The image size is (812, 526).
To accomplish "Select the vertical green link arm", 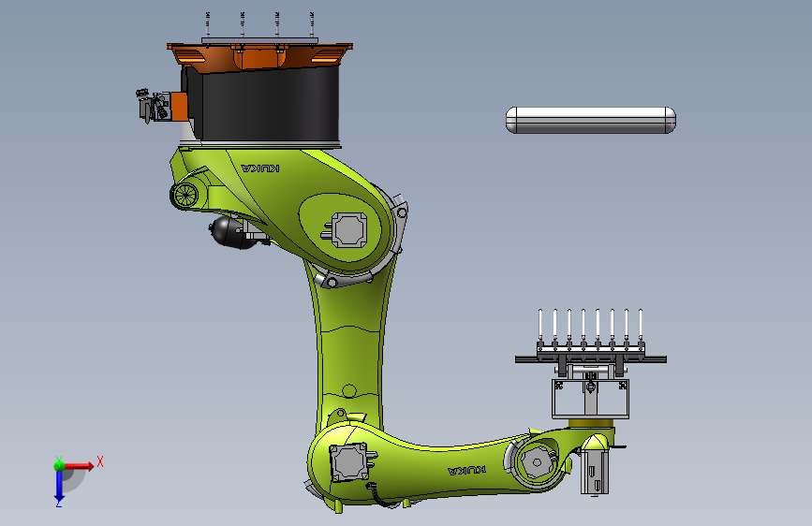I will [350, 347].
